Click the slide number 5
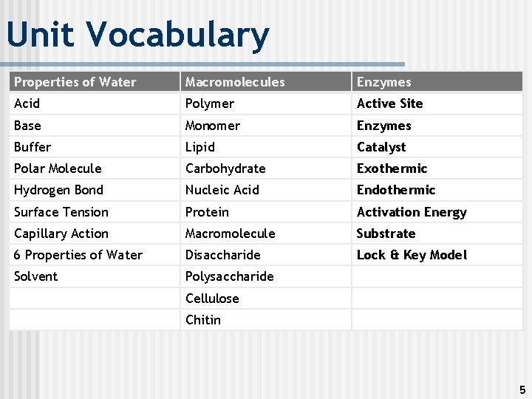Viewport: 532px width, 399px height. [x=522, y=389]
